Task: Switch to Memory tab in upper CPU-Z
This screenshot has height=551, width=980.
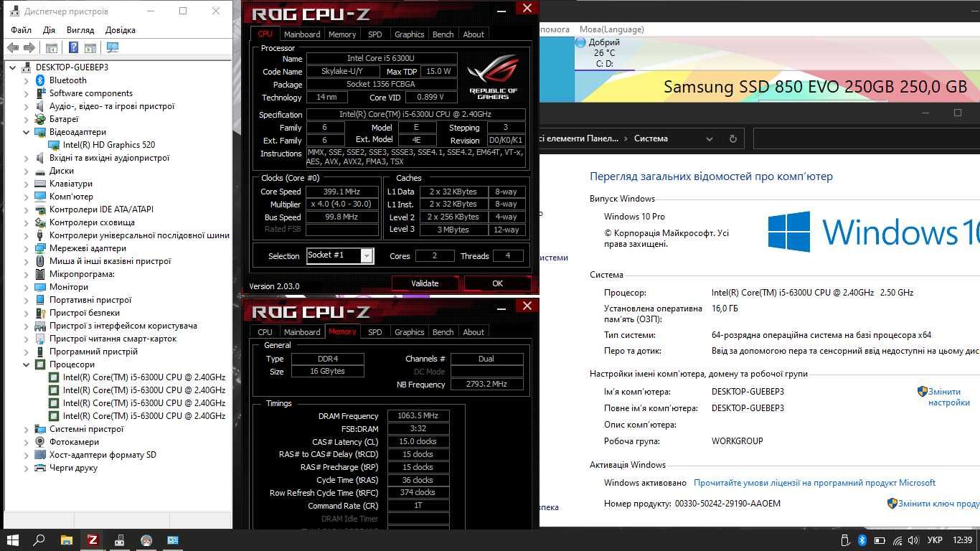Action: tap(342, 34)
